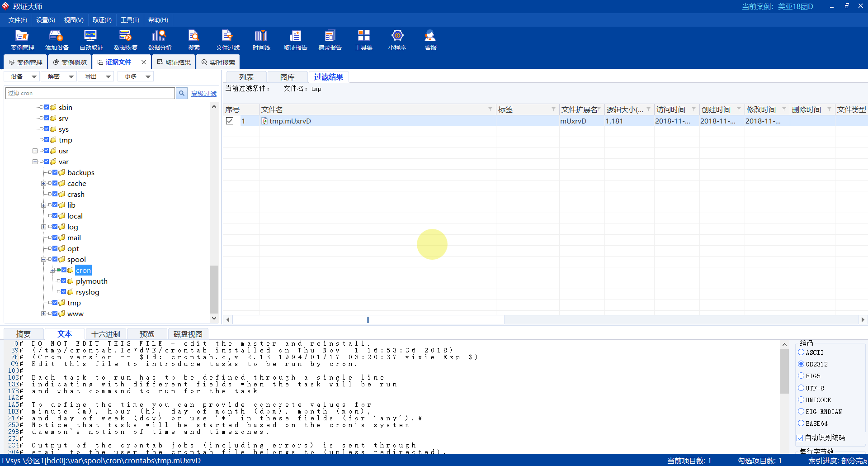Open the 摘要 tab

[x=24, y=334]
